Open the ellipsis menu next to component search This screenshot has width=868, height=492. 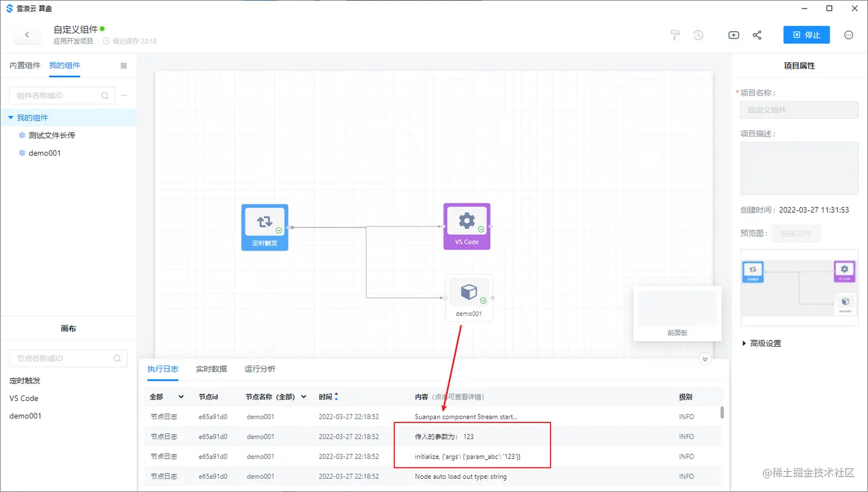[123, 95]
